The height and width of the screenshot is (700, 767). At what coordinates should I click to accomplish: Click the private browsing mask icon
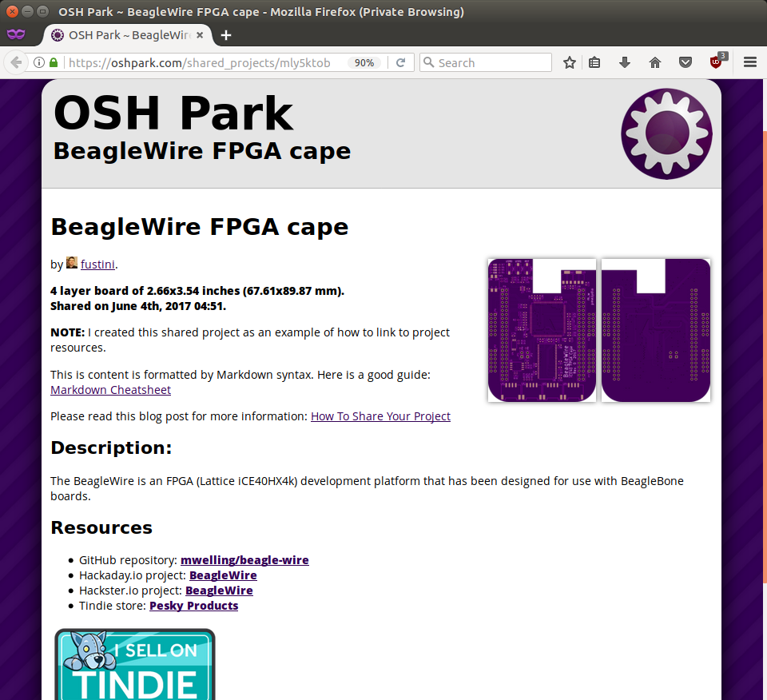pos(16,35)
